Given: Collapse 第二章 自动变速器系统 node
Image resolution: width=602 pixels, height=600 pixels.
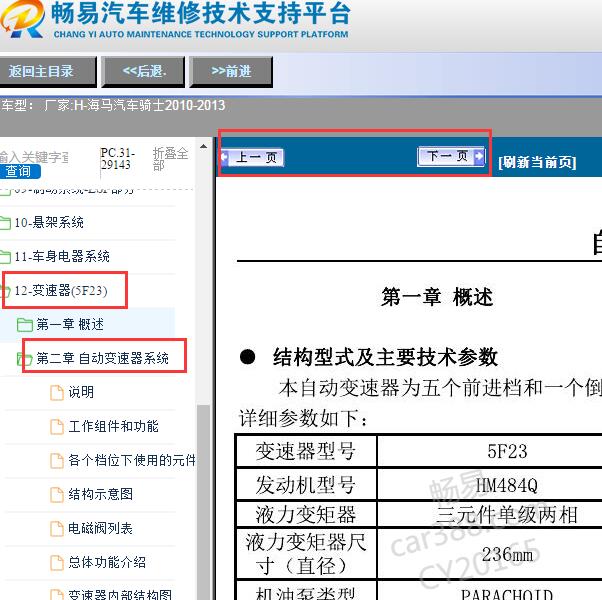Looking at the screenshot, I should (x=102, y=359).
